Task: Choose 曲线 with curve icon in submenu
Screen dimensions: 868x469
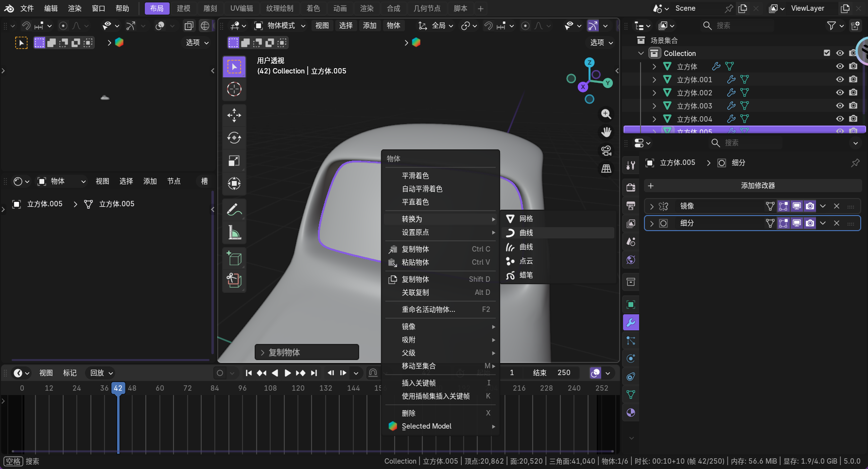Action: tap(526, 233)
